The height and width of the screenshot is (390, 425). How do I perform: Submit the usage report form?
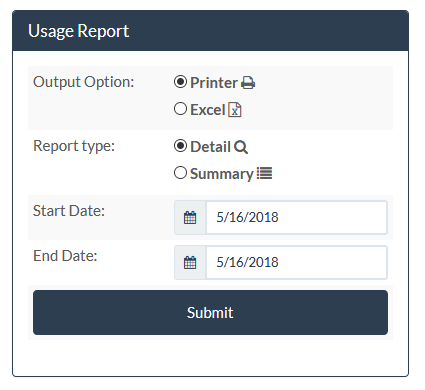(x=210, y=312)
